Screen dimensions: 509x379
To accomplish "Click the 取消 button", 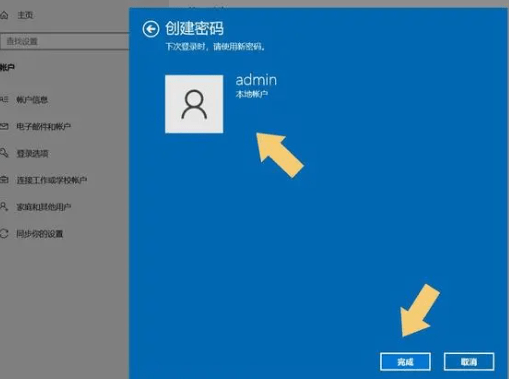I will [x=469, y=362].
